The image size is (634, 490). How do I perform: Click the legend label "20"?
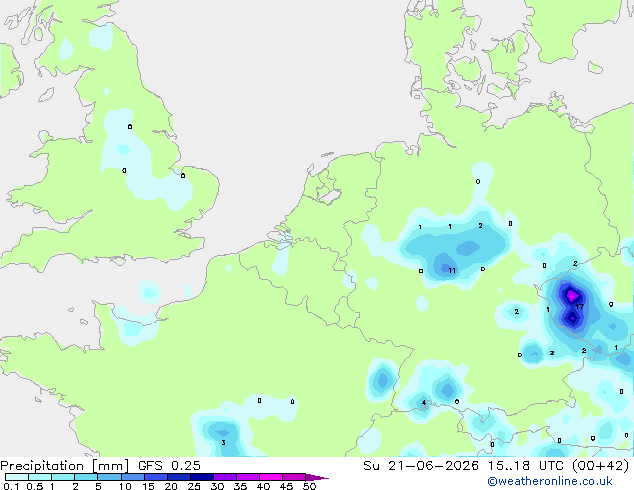click(171, 486)
